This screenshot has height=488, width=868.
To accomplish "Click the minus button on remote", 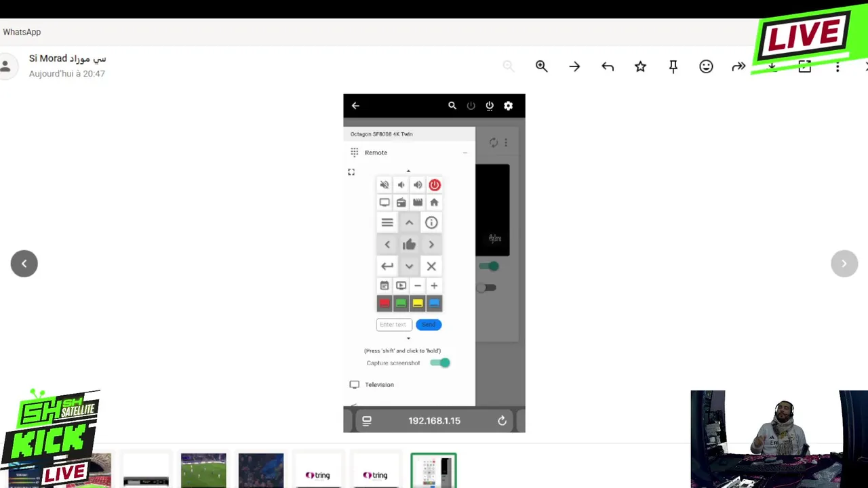I will tap(418, 286).
